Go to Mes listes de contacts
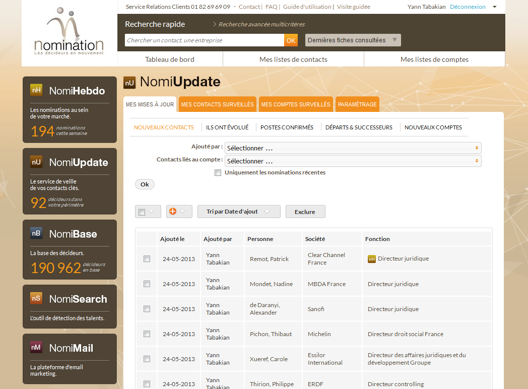Image resolution: width=528 pixels, height=389 pixels. 293,59
